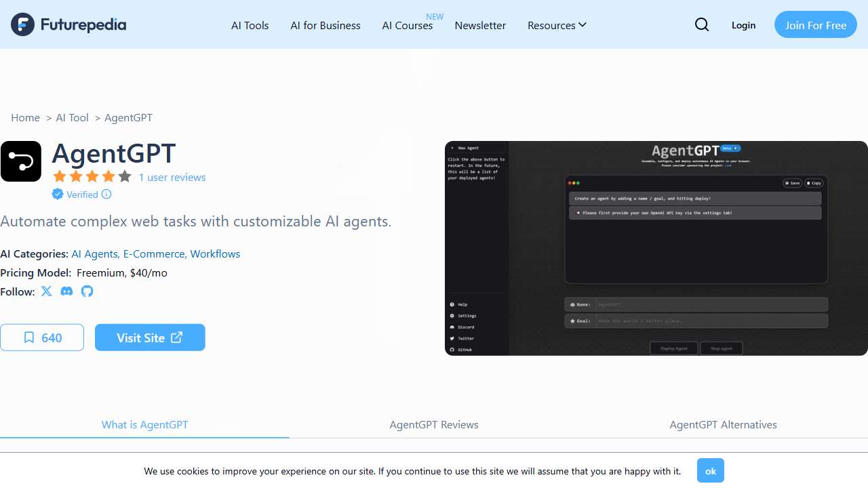
Task: View the AgentGPT product screenshot
Action: click(656, 248)
